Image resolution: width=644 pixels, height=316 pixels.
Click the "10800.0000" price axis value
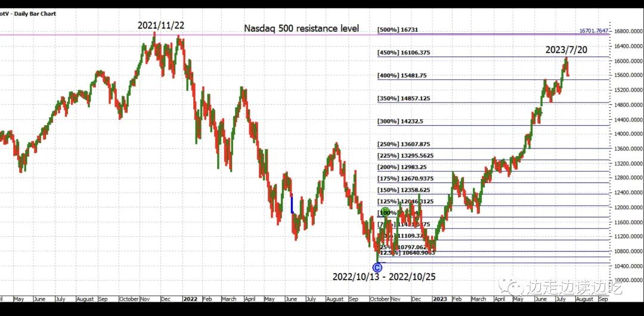628,252
